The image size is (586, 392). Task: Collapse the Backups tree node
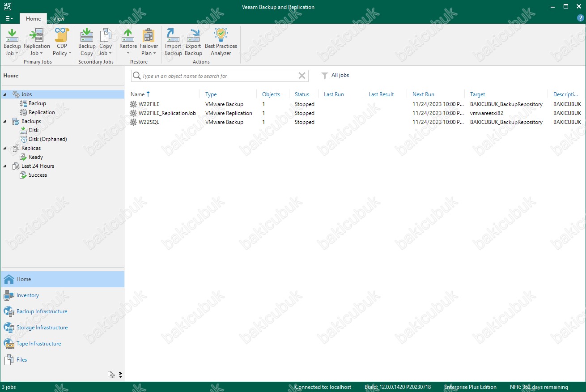pos(5,121)
